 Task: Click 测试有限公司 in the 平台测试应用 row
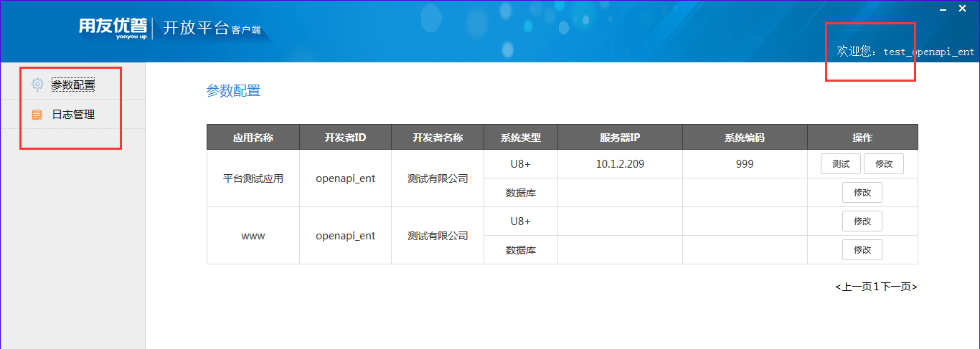[438, 178]
